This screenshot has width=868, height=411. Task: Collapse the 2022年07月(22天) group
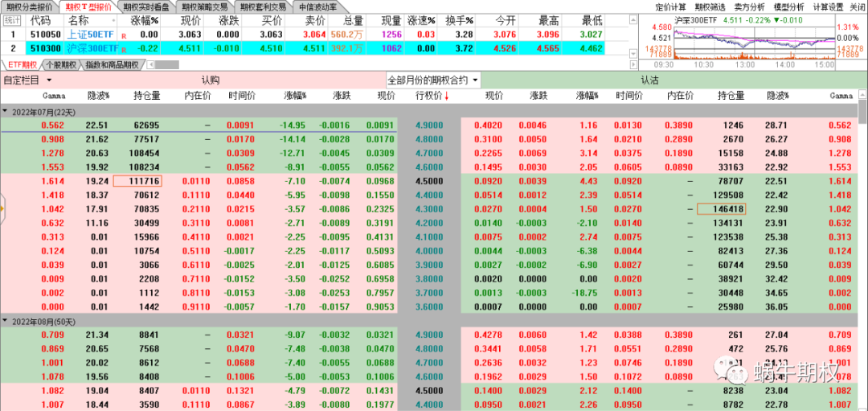coord(6,111)
